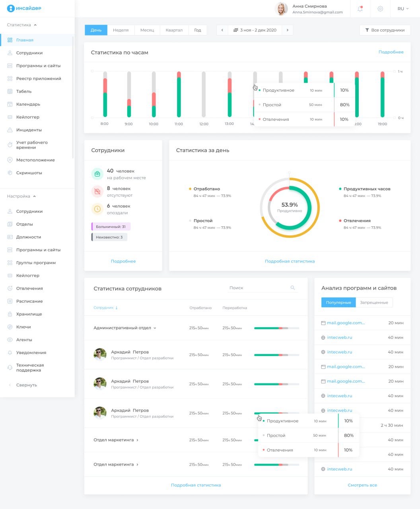Screen dimensions: 420x509
Task: Switch to Запрещенные toggle
Action: point(374,302)
